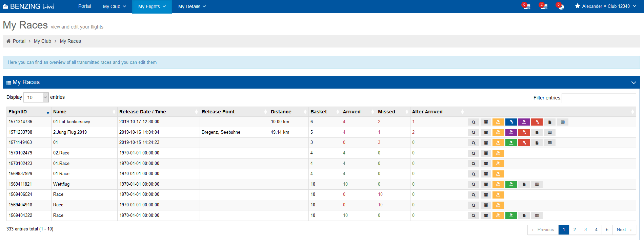Expand the My Club menu
The height and width of the screenshot is (243, 644).
(x=115, y=6)
